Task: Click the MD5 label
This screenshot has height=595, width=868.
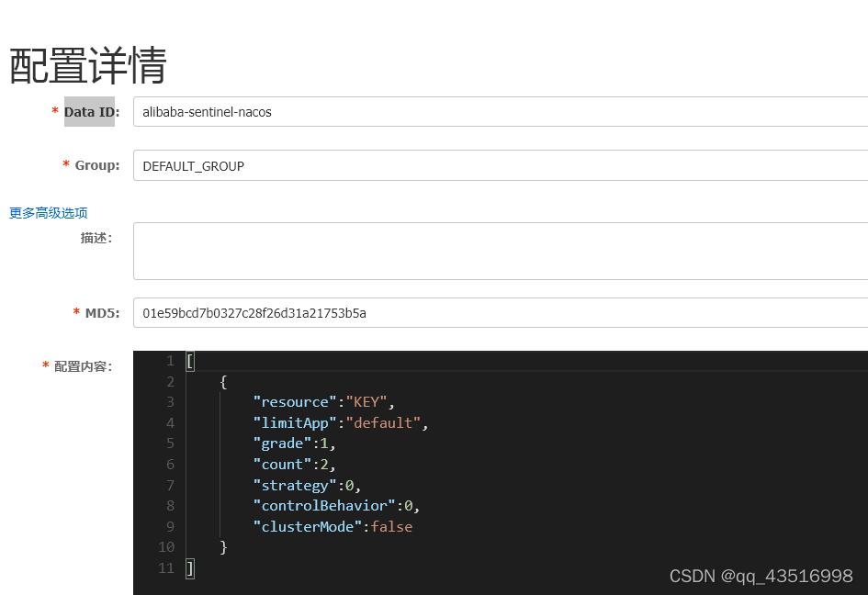Action: (x=102, y=313)
